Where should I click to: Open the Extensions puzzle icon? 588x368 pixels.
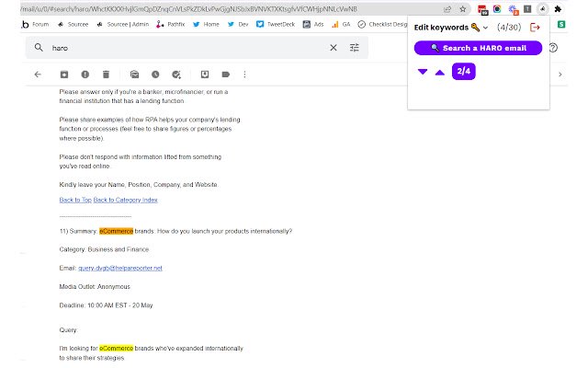558,9
